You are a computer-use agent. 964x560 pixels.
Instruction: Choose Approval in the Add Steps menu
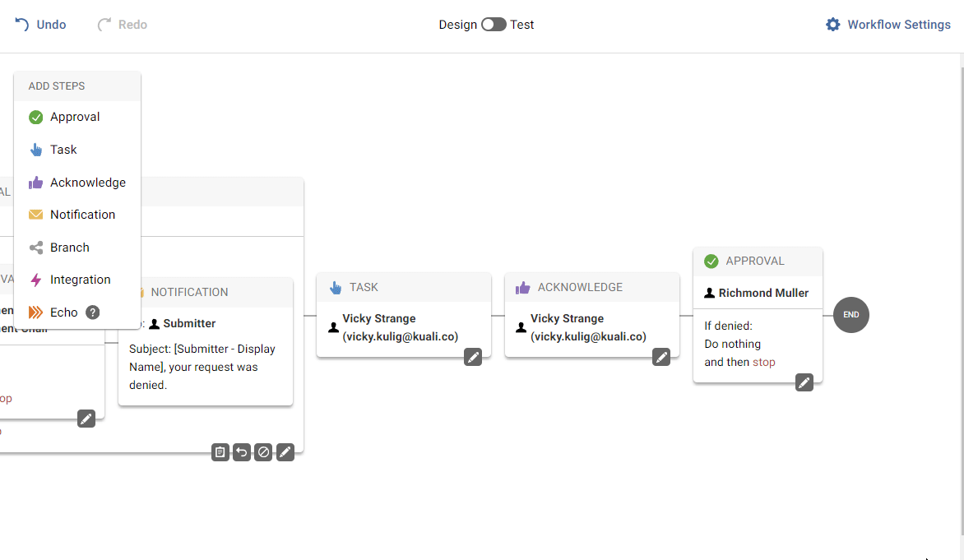[73, 117]
